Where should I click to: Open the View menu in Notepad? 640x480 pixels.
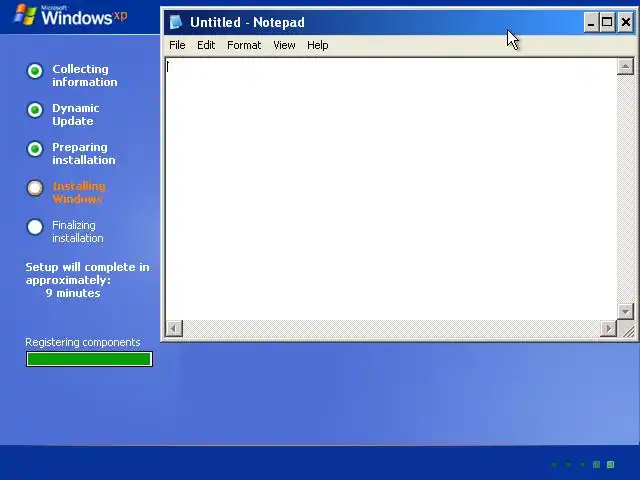[x=284, y=45]
